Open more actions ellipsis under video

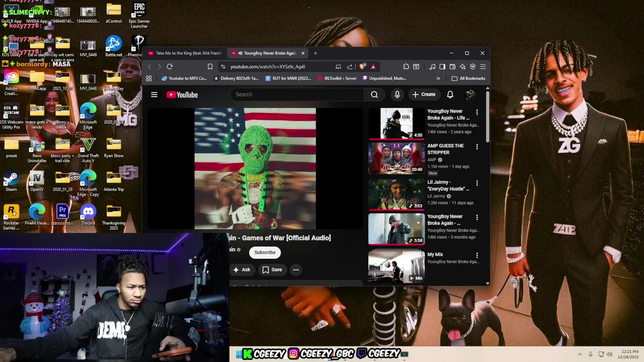tap(296, 269)
